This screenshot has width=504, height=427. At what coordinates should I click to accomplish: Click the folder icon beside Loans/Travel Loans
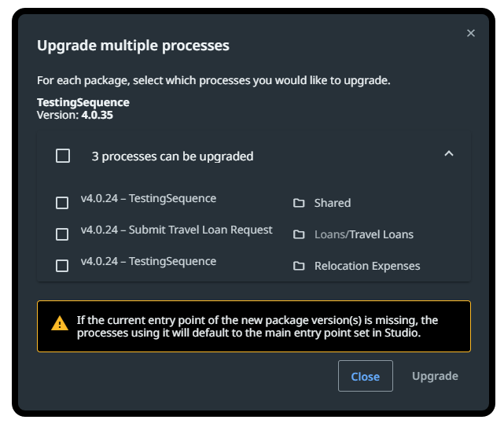(299, 234)
